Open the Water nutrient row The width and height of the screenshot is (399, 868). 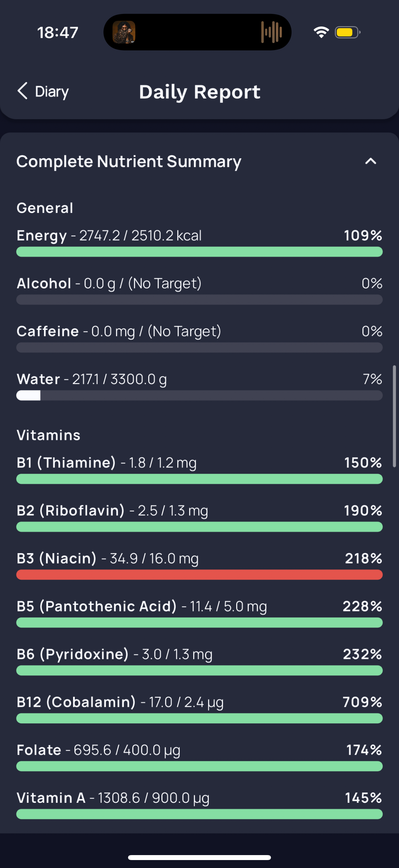point(199,386)
